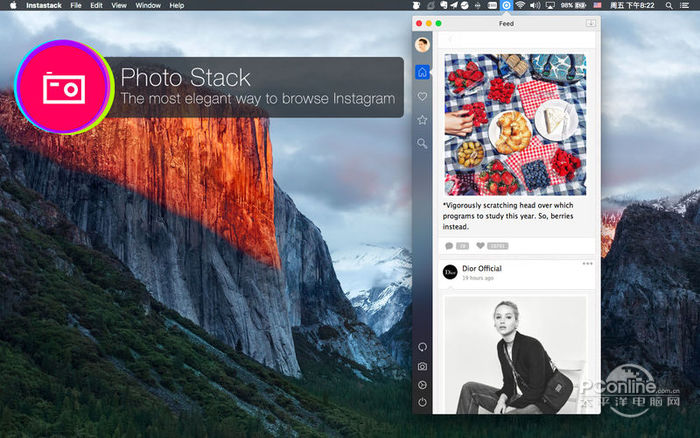
Task: Open the three-dot menu on the Dior Official post
Action: click(588, 263)
